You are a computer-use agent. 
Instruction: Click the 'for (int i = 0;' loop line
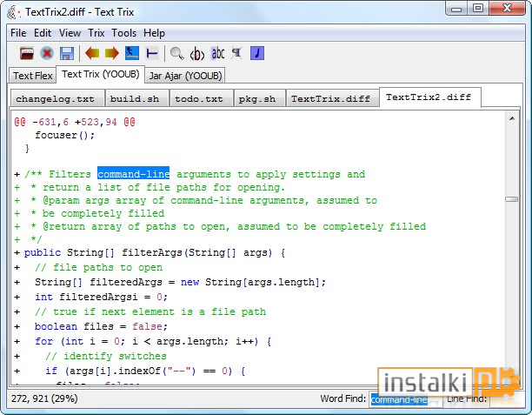[x=153, y=341]
